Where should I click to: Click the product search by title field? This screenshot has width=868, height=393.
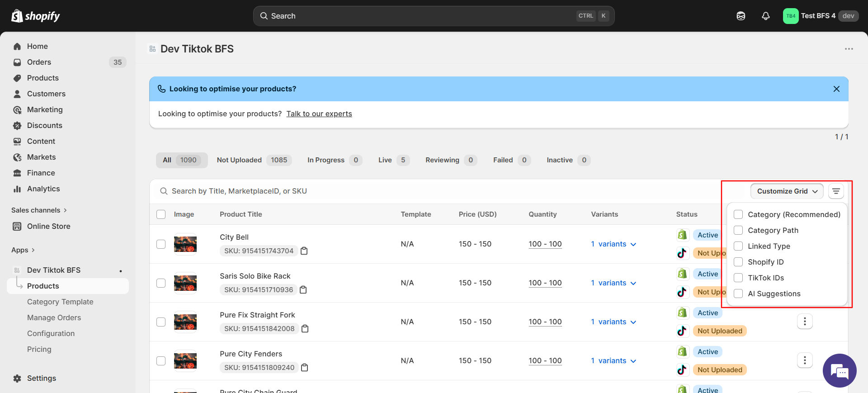[407, 191]
